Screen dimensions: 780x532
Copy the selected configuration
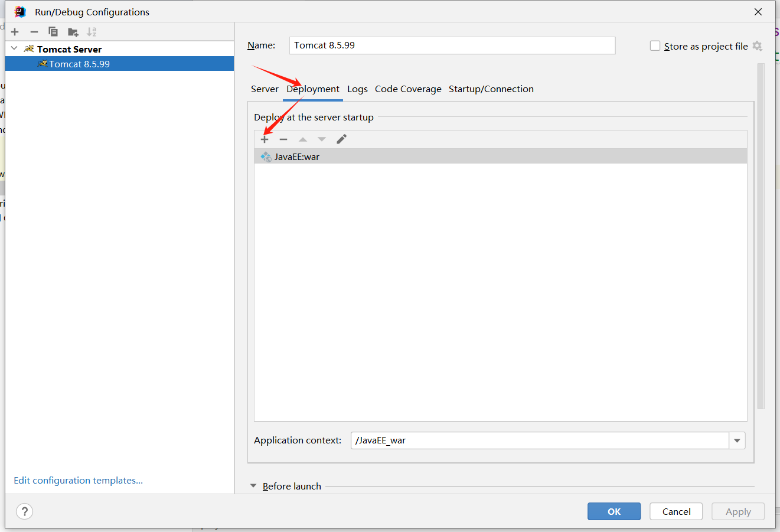53,32
